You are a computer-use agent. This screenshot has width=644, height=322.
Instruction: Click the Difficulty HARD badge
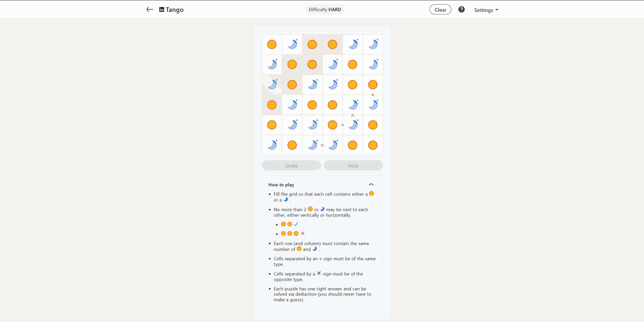[x=325, y=10]
